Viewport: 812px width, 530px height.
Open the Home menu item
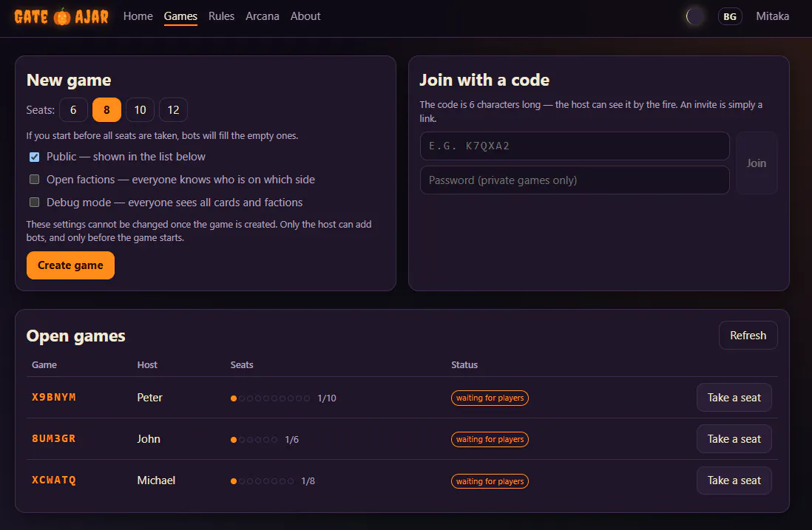pos(138,16)
